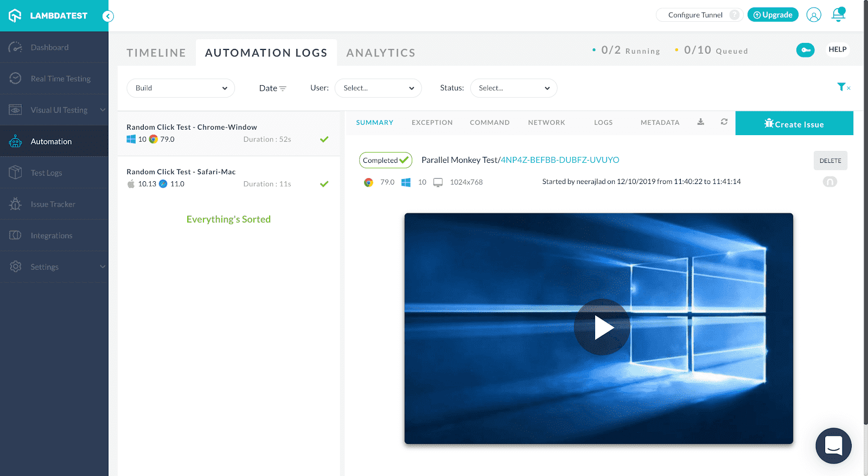
Task: Expand the User select dropdown
Action: click(x=378, y=88)
